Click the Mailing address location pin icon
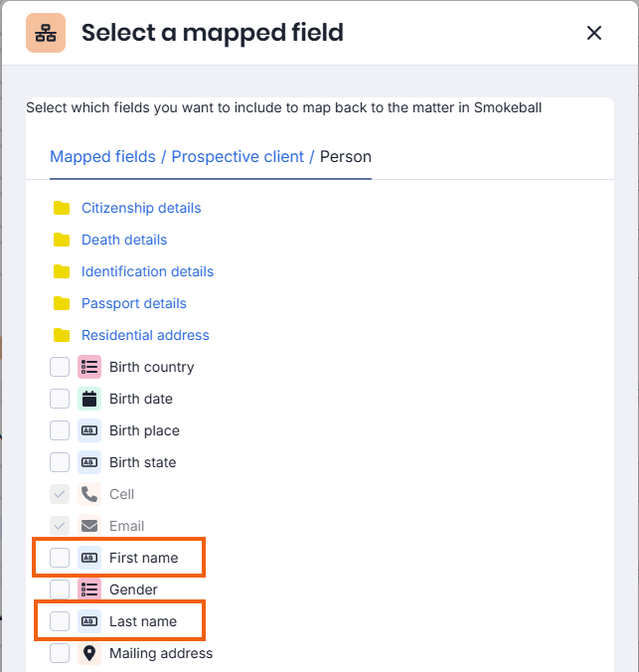Screen dimensions: 639x672 point(89,653)
